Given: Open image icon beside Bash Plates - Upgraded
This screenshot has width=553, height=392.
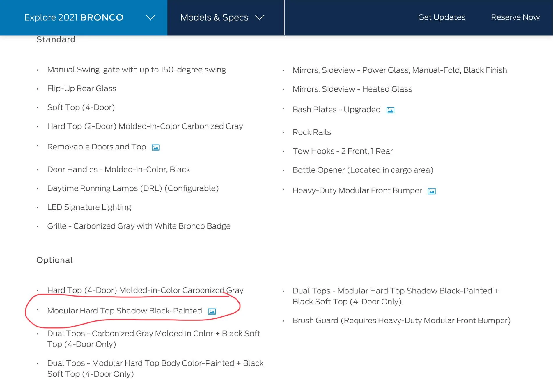Looking at the screenshot, I should coord(390,110).
